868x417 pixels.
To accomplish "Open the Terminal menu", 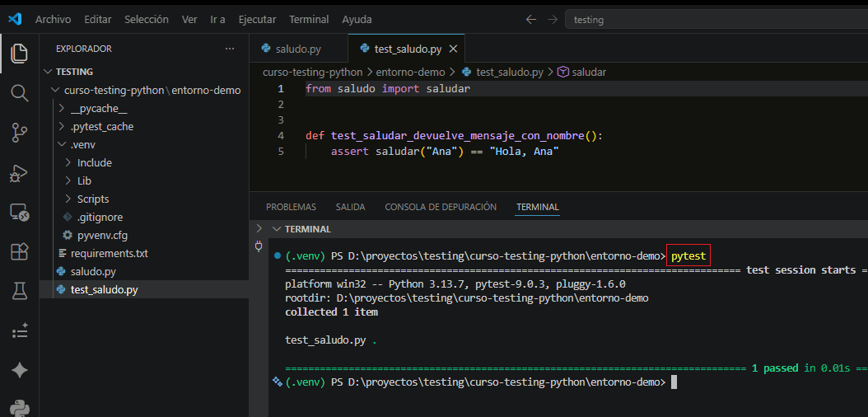I will click(x=309, y=20).
